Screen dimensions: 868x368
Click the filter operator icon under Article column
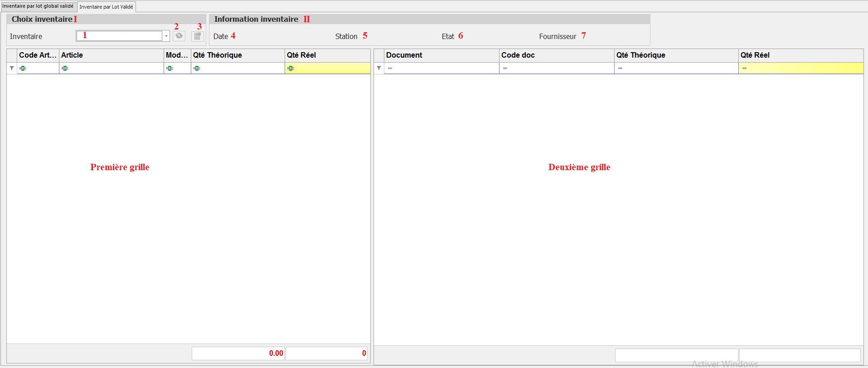click(65, 68)
